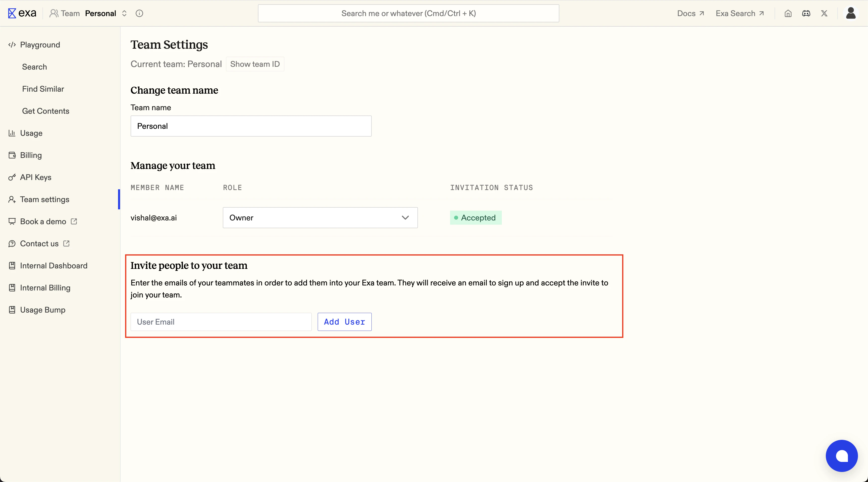Click the info icon beside team selector
This screenshot has height=482, width=868.
(x=139, y=14)
